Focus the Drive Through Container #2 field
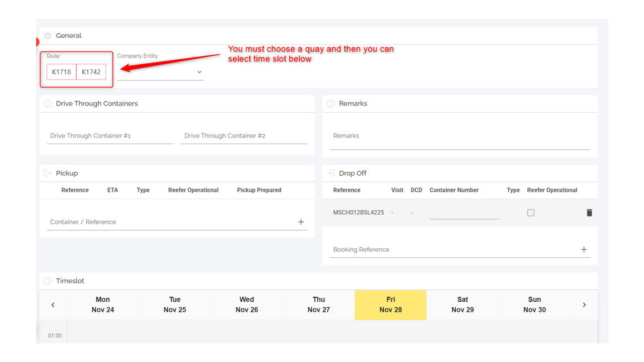 243,136
